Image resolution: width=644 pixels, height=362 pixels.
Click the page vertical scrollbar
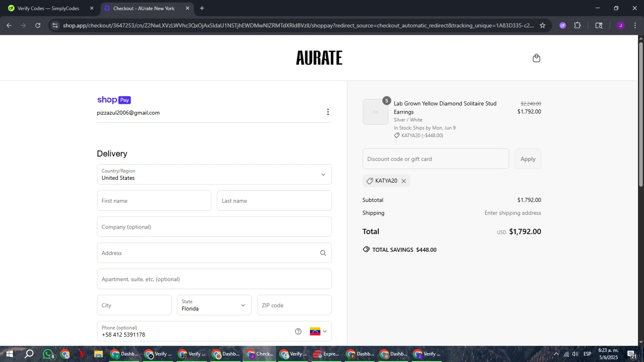(641, 114)
